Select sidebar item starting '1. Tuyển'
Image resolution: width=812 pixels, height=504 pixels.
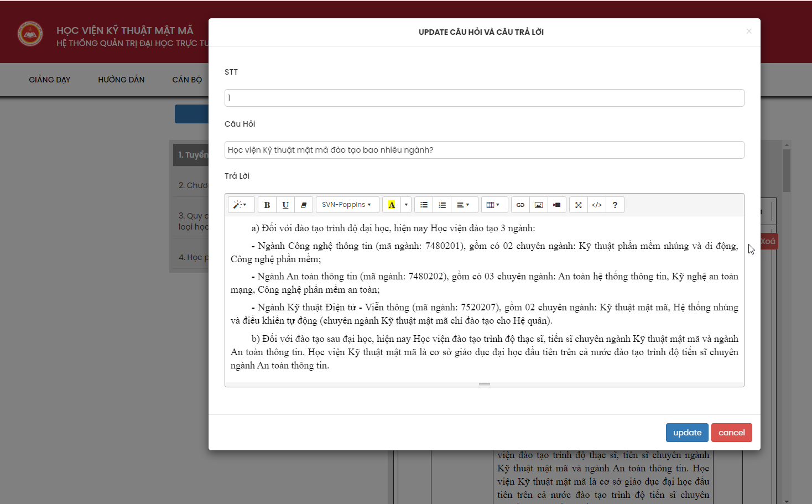pos(191,155)
